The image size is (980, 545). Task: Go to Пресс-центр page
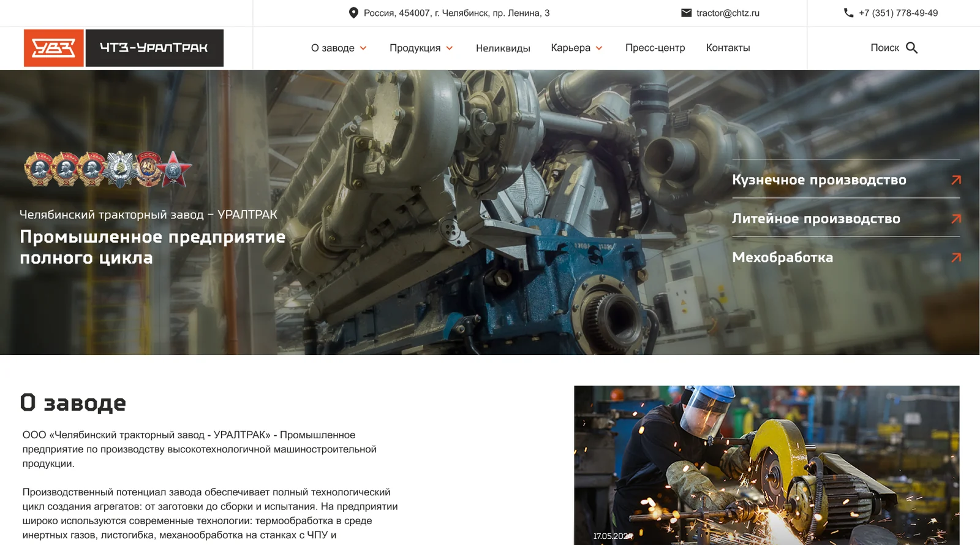tap(655, 48)
